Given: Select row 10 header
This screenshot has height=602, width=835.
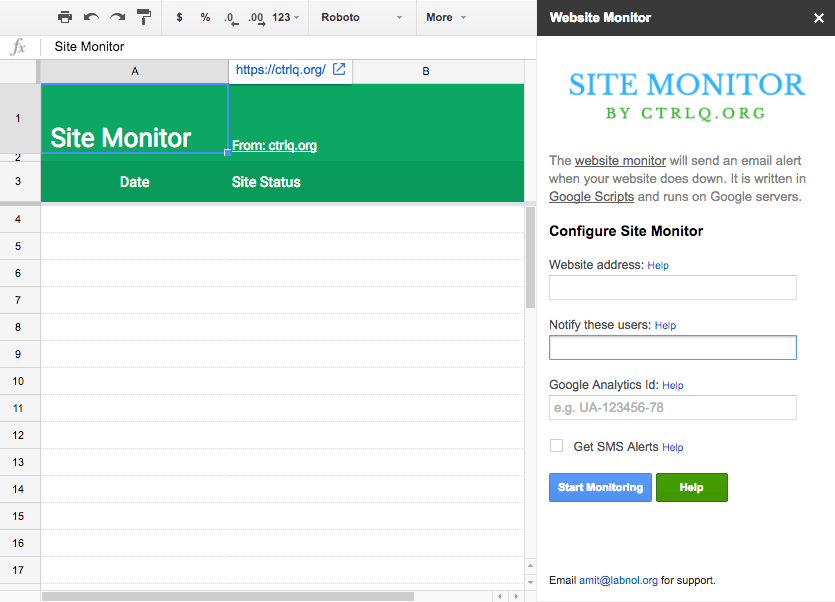Looking at the screenshot, I should click(x=18, y=381).
